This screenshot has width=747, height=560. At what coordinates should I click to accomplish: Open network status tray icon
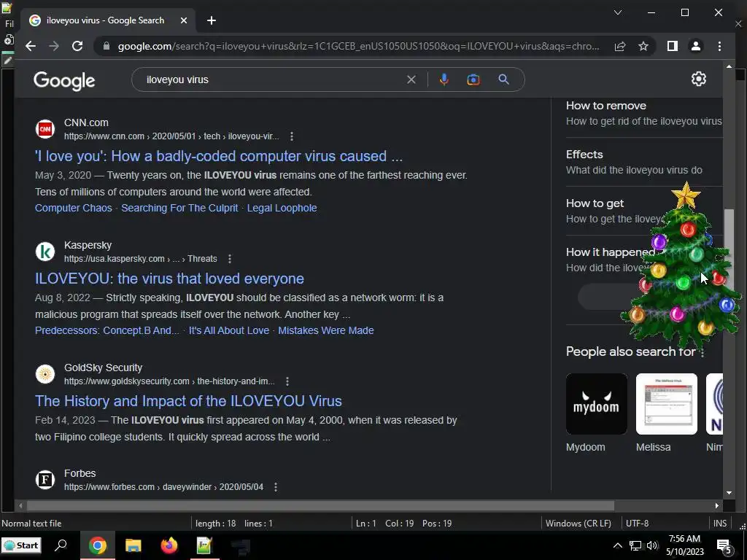635,545
